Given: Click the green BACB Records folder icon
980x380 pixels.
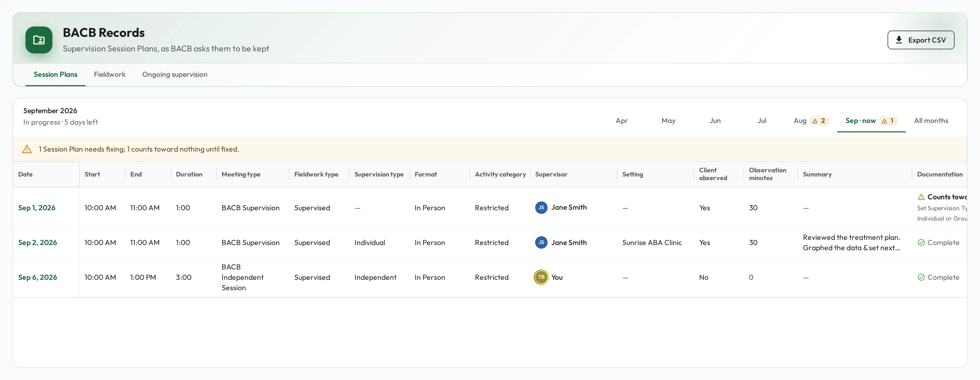Looking at the screenshot, I should pos(39,40).
